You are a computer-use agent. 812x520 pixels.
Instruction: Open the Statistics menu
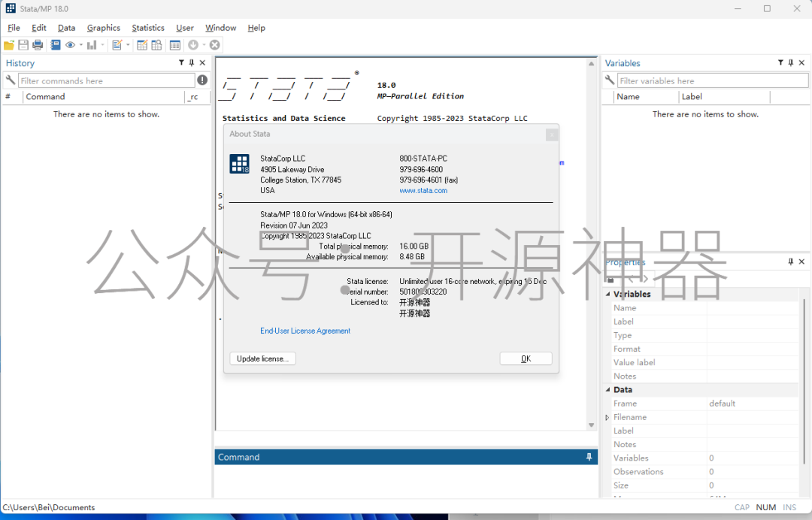[148, 28]
